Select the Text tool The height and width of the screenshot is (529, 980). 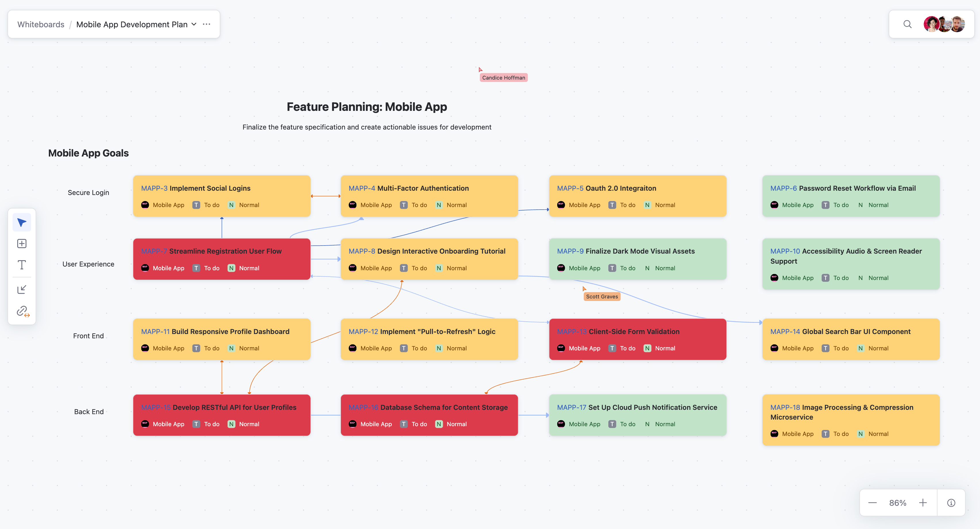[x=22, y=265]
